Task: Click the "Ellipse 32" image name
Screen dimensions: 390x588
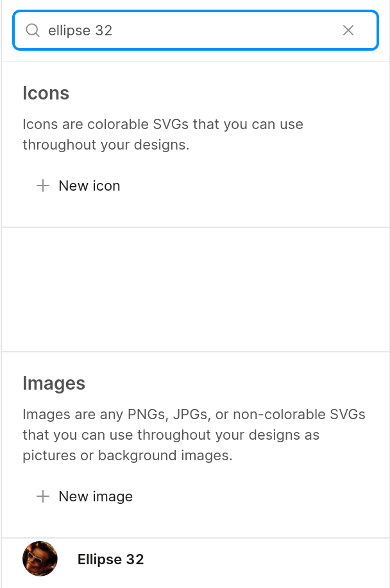Action: point(110,559)
